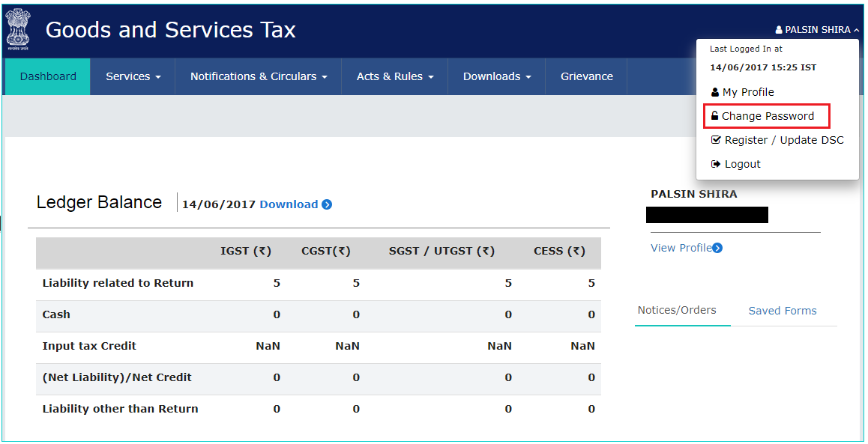Screen dimensions: 868x444
Task: Expand the Services dropdown menu
Action: (x=133, y=76)
